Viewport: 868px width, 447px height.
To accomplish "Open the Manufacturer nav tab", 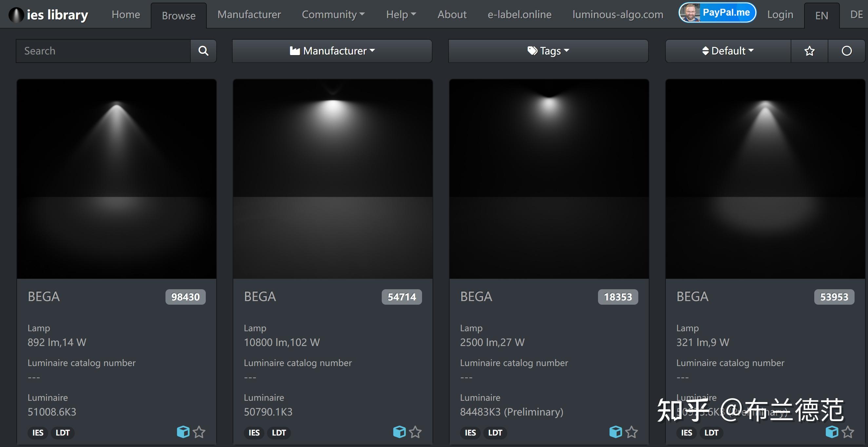I will (249, 14).
